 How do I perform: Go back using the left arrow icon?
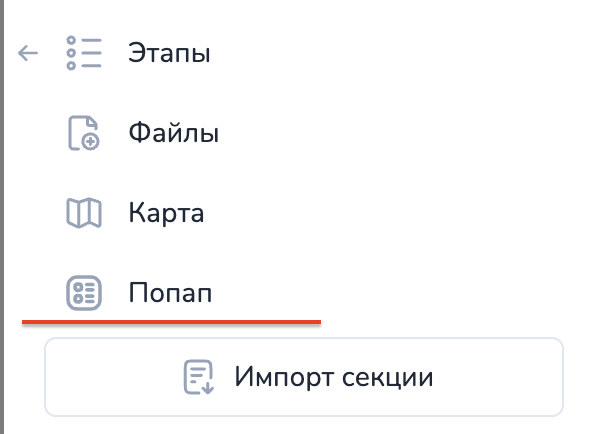pyautogui.click(x=28, y=53)
